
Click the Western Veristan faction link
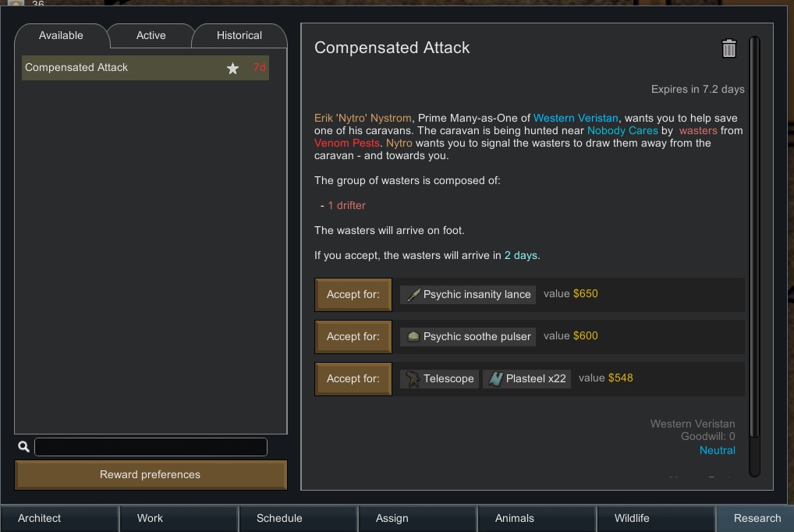point(576,119)
